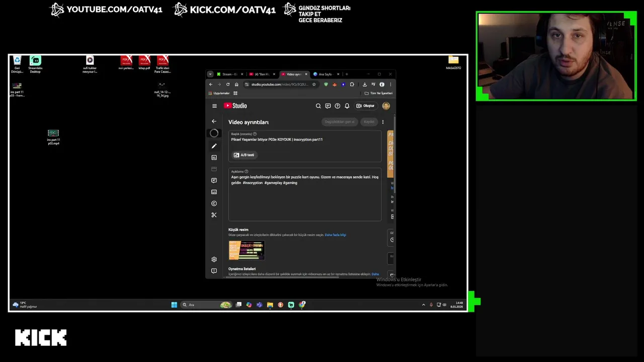Image resolution: width=644 pixels, height=362 pixels.
Task: Open the channel account avatar
Action: [x=386, y=106]
